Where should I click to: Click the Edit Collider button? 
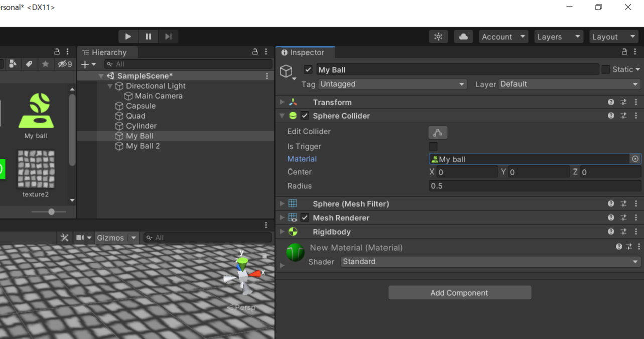438,132
